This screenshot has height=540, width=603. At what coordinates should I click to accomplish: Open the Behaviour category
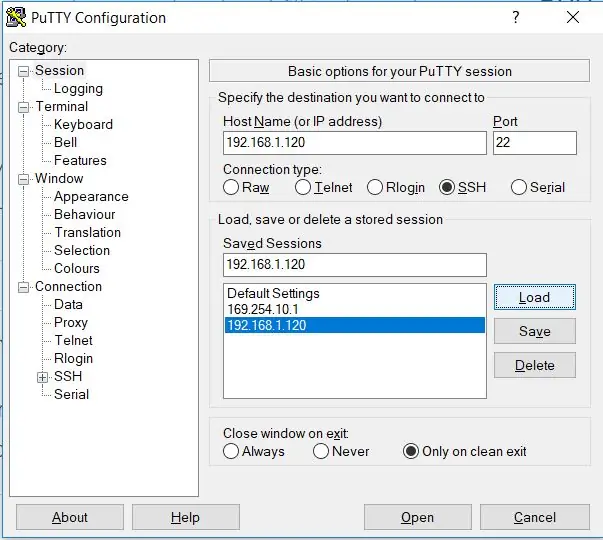click(x=85, y=215)
